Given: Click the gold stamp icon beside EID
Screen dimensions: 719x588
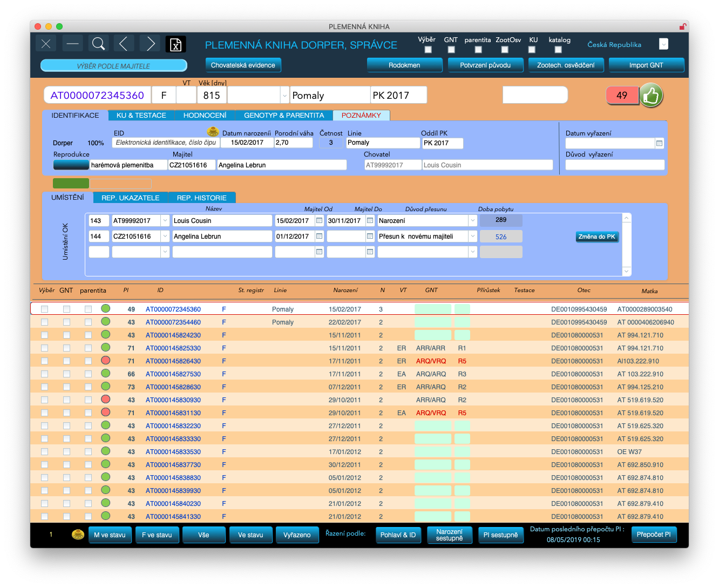Looking at the screenshot, I should [213, 132].
